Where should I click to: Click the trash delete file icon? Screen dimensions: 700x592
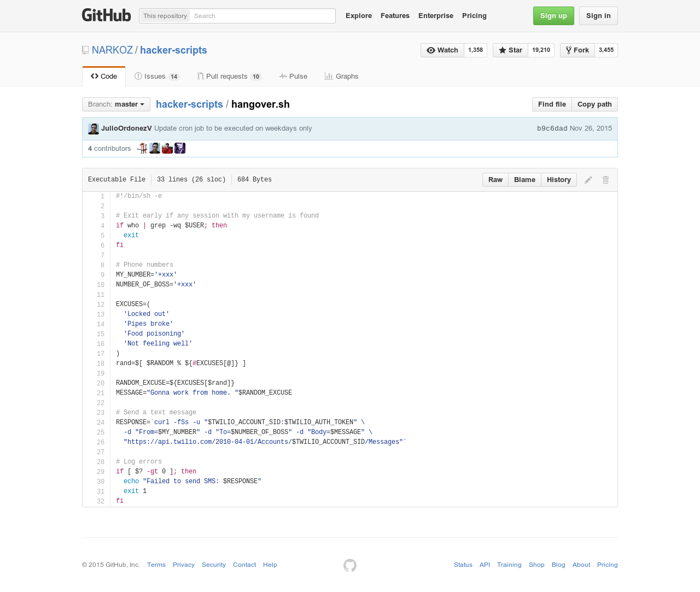pyautogui.click(x=606, y=180)
